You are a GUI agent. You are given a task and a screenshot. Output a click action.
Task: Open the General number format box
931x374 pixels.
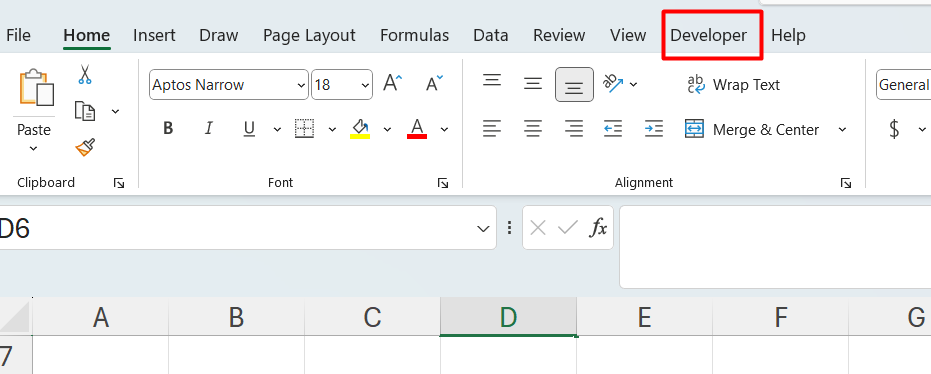pyautogui.click(x=904, y=85)
